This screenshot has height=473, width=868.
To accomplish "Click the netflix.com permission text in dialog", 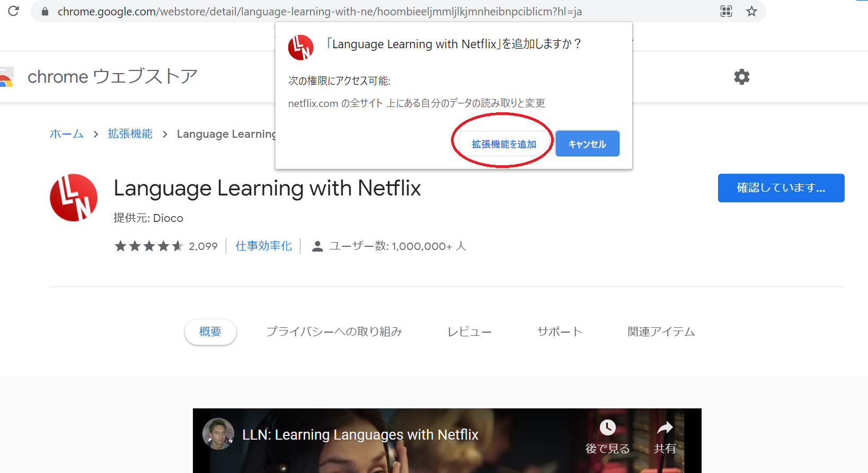I will pos(417,103).
